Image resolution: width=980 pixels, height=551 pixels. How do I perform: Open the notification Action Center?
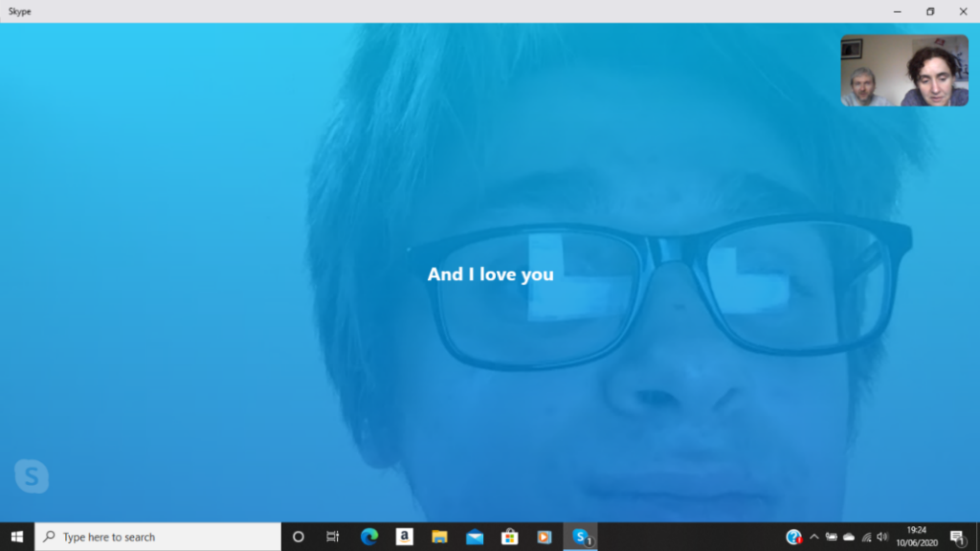(x=956, y=537)
